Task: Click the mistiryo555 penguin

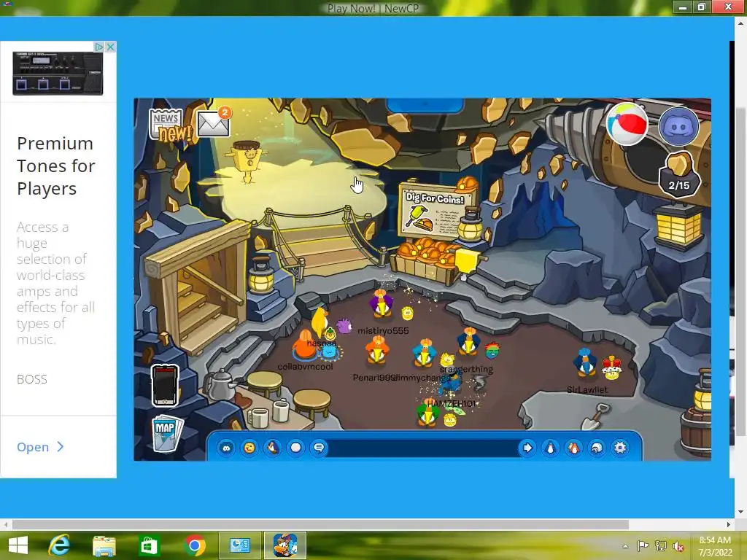Action: tap(381, 305)
